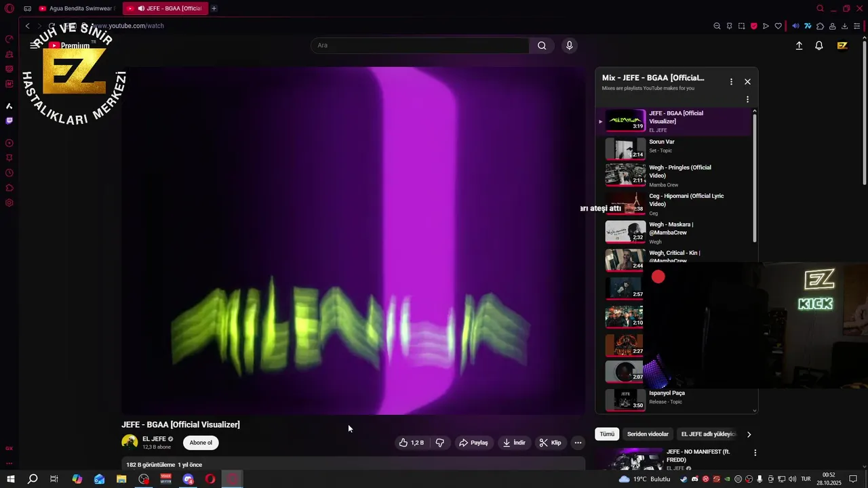This screenshot has height=488, width=868.
Task: Open YouTube notifications bell
Action: click(x=819, y=45)
